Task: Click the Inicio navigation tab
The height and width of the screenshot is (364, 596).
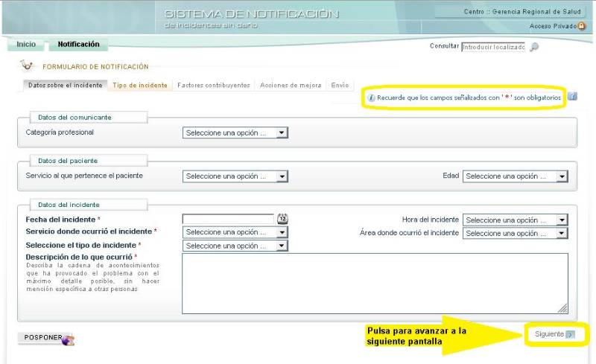Action: pos(26,45)
